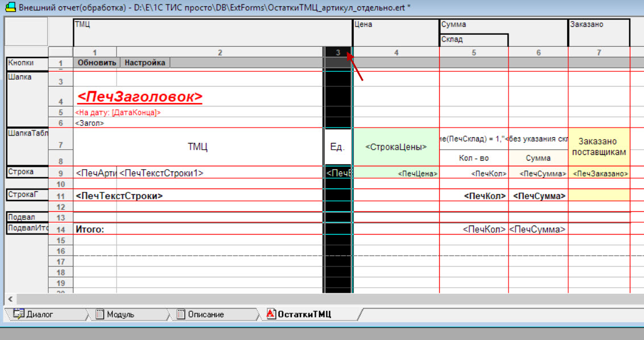Click the Сумма vertical section header

503,26
